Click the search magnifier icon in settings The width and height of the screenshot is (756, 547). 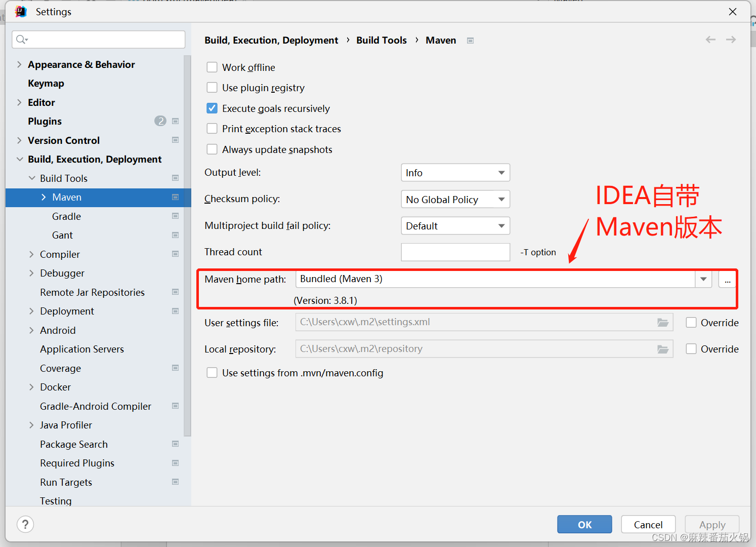coord(22,40)
